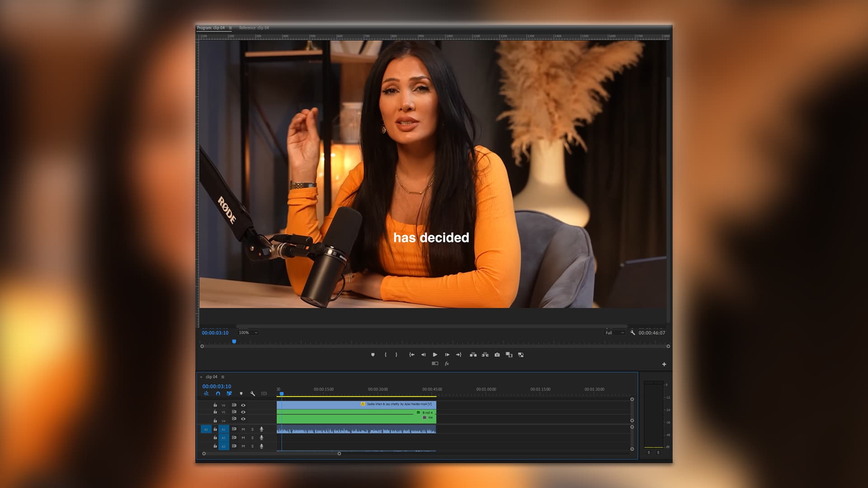Toggle lock on track V5

tap(215, 412)
